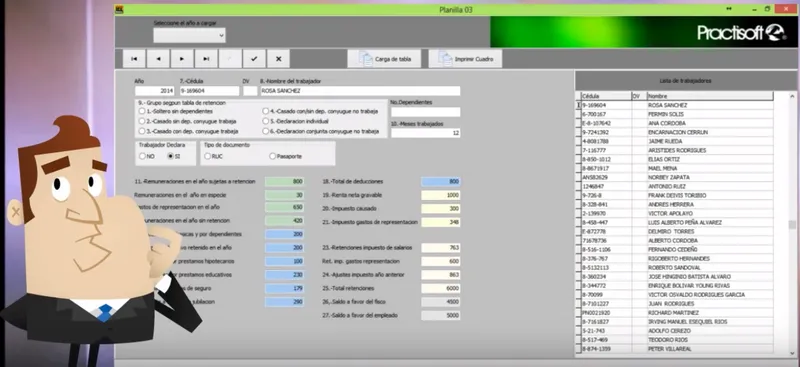Image resolution: width=800 pixels, height=367 pixels.
Task: Choose Pasaporte as document type
Action: click(x=285, y=156)
